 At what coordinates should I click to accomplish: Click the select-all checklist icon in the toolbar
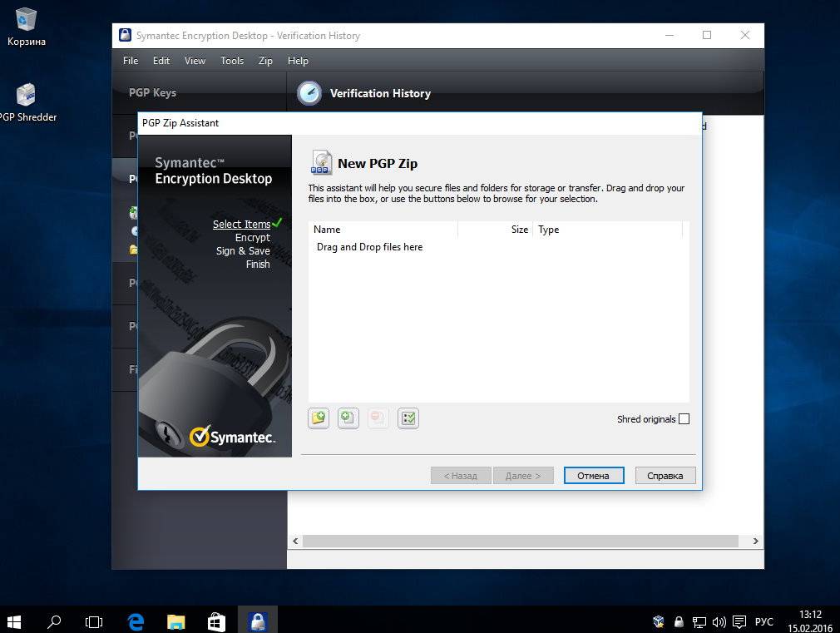tap(408, 418)
